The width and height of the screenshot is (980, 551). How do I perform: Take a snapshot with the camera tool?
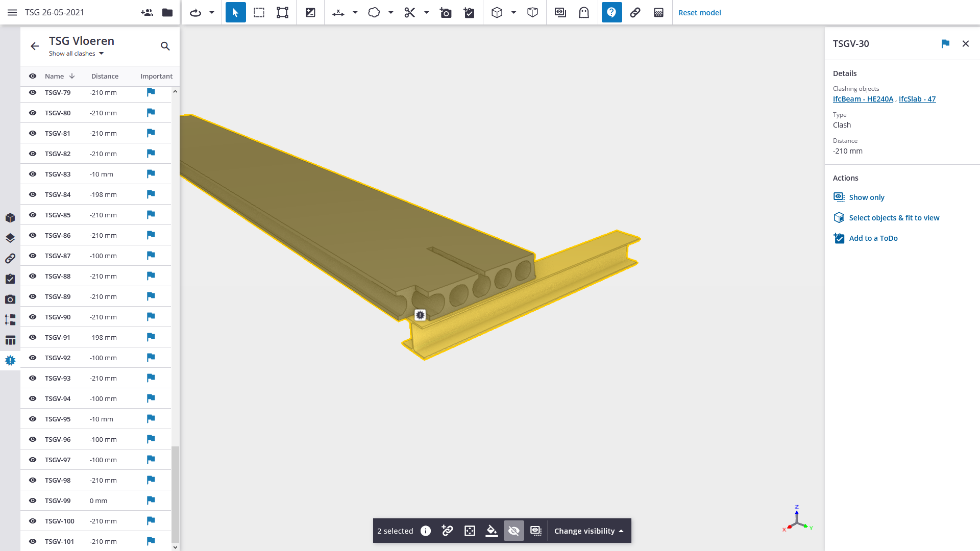(445, 12)
